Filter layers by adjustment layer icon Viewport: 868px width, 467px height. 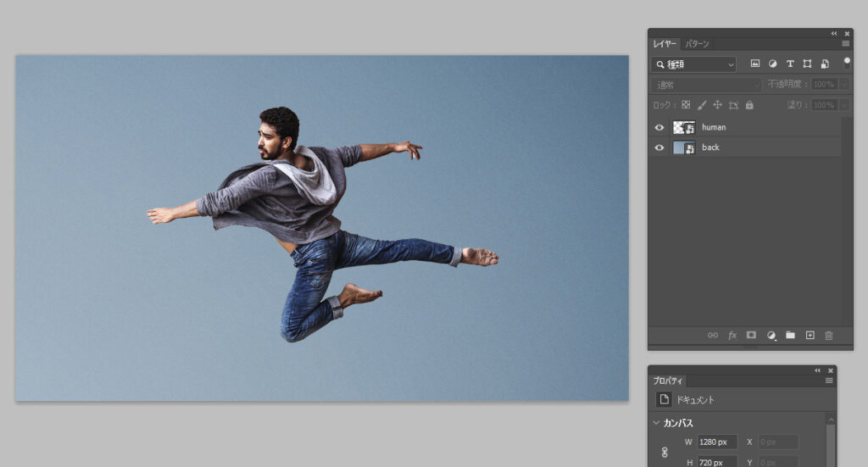point(773,64)
